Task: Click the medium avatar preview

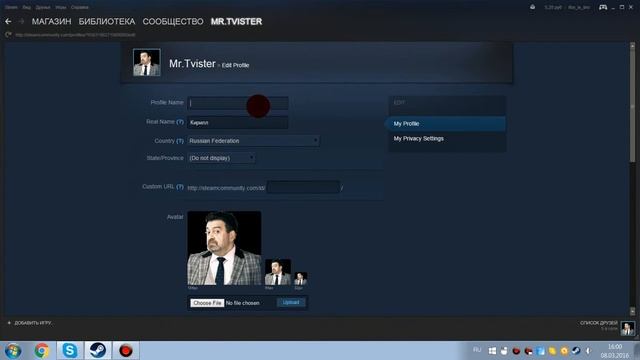Action: coord(278,272)
